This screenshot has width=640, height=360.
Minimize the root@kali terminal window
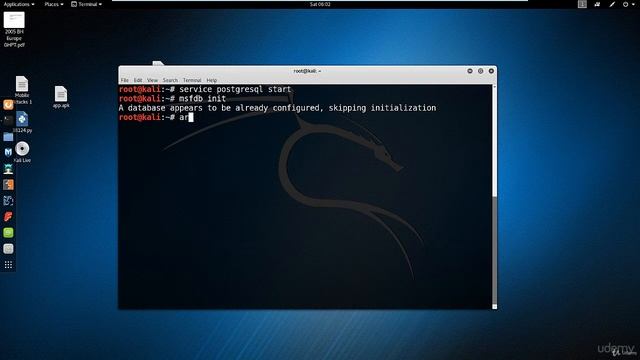coord(470,71)
